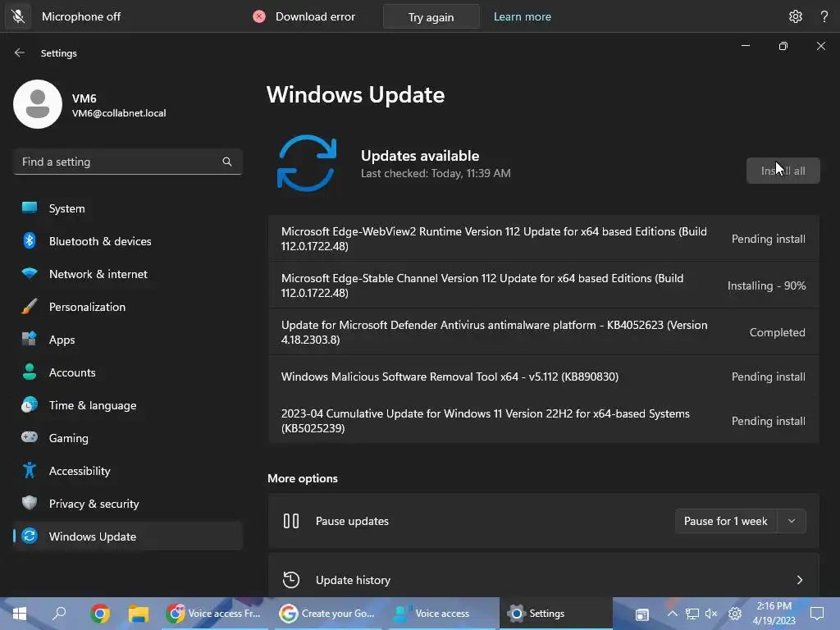
Task: Switch to Create your Go... Chrome window
Action: (x=328, y=614)
